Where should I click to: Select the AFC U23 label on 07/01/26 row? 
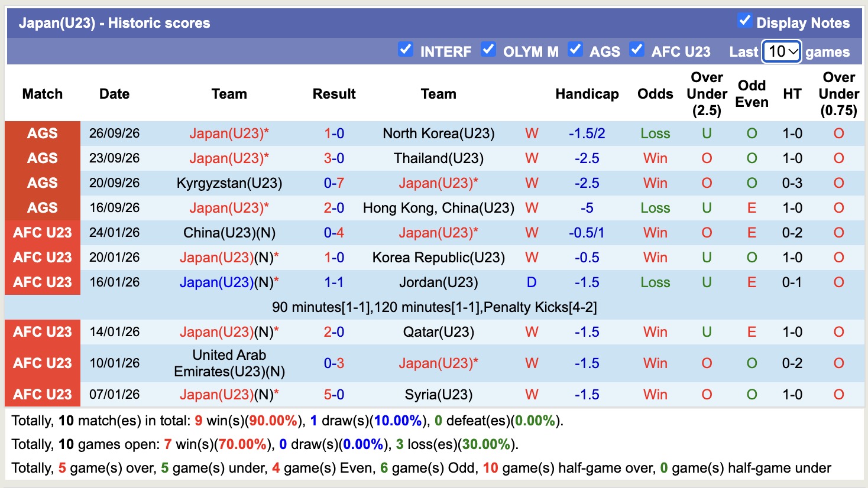[x=43, y=395]
